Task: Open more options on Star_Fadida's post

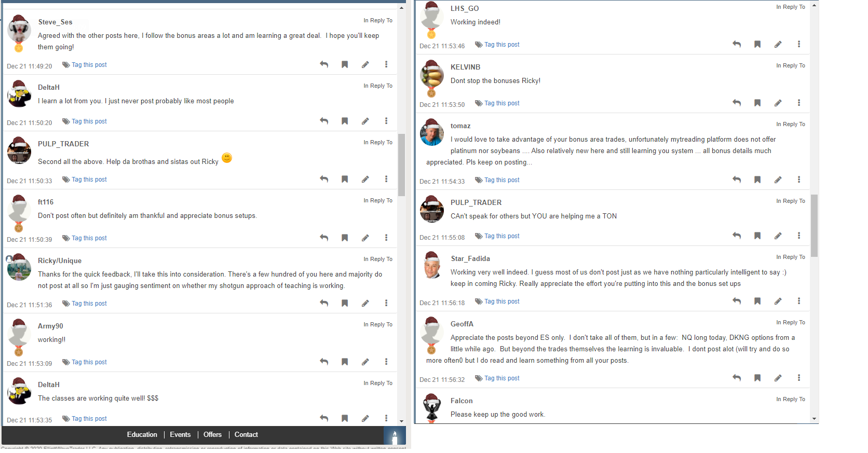Action: (x=799, y=301)
